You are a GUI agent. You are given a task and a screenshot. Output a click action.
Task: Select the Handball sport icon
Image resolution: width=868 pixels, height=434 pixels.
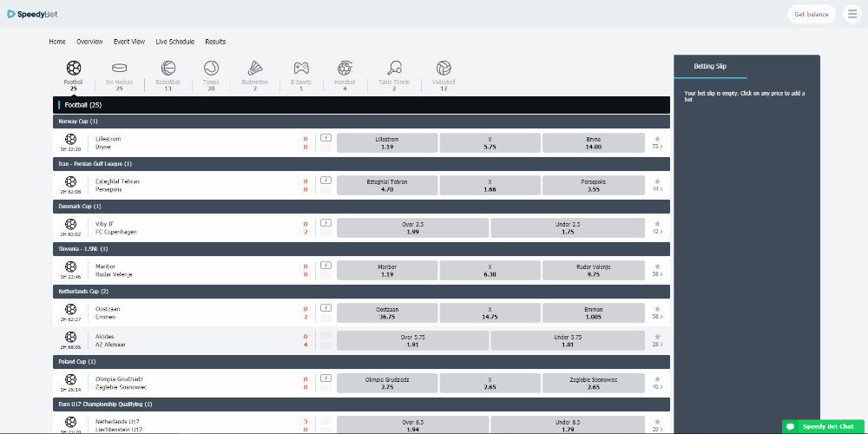[x=345, y=68]
